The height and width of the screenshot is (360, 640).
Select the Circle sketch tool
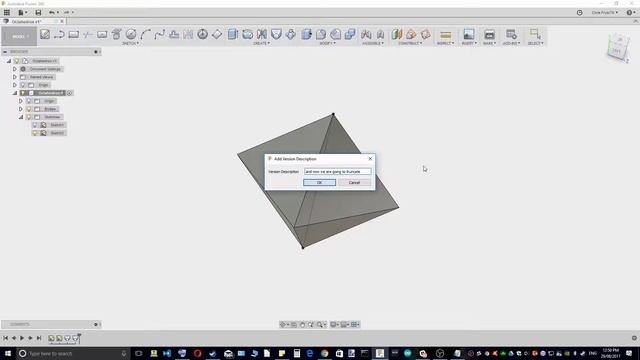click(x=131, y=34)
